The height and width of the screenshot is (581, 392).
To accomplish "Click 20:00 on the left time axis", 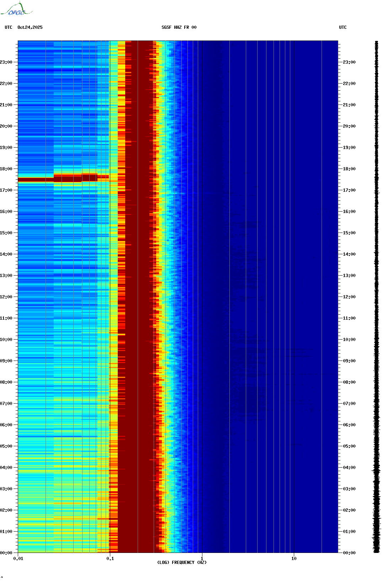I will click(6, 126).
